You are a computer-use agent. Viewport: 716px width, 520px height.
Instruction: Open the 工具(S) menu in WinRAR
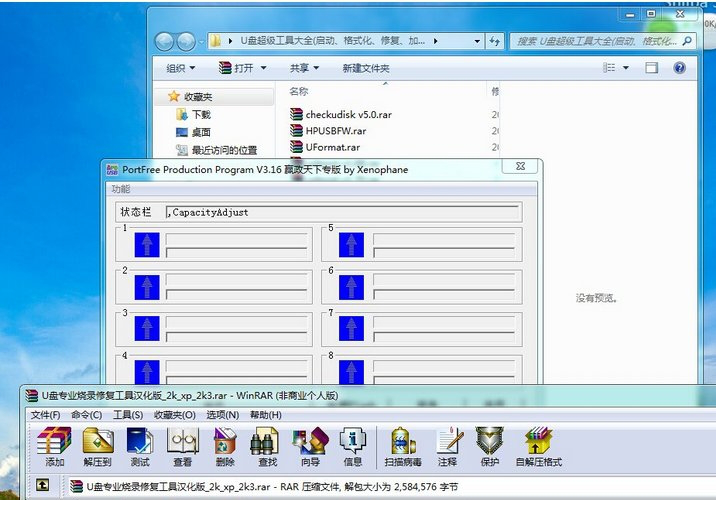128,415
